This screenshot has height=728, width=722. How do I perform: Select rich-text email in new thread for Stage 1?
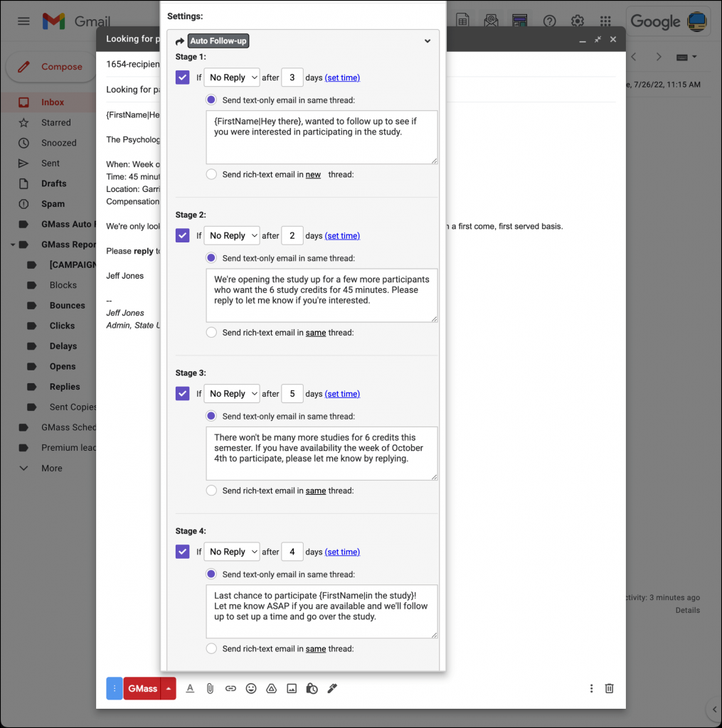click(211, 174)
